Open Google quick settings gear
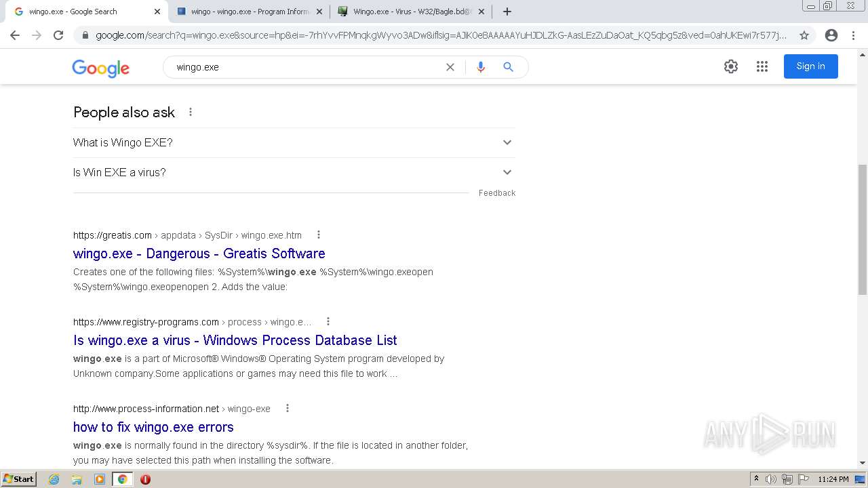The height and width of the screenshot is (488, 868). 731,66
